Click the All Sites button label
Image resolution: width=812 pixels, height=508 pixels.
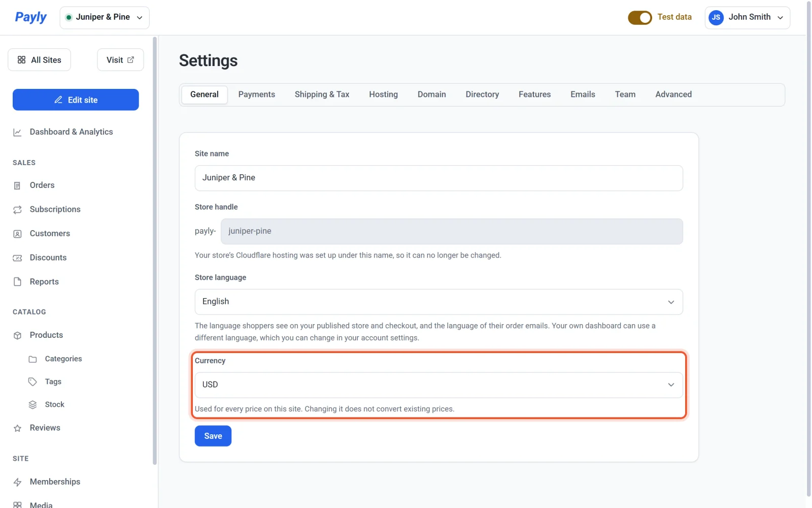point(46,60)
